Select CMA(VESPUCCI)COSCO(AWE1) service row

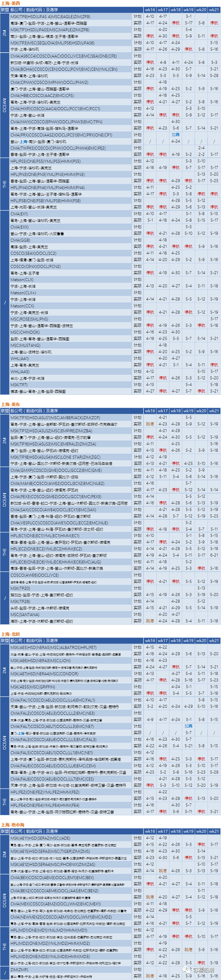click(71, 523)
